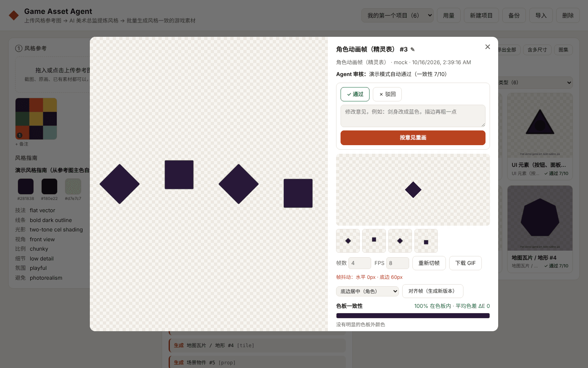This screenshot has width=588, height=368.
Task: Approve the asset with 通过 button
Action: tap(355, 94)
